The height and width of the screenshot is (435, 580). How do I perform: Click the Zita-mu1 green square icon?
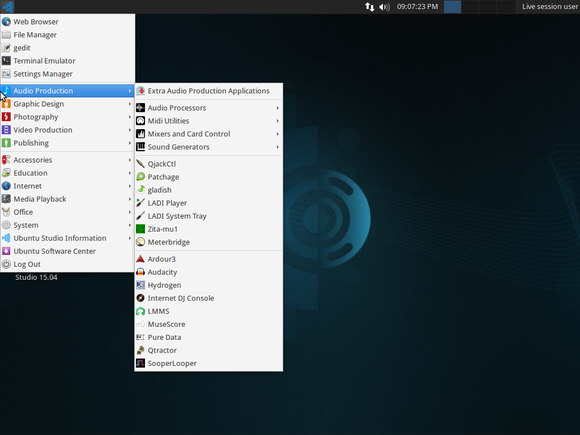(140, 229)
